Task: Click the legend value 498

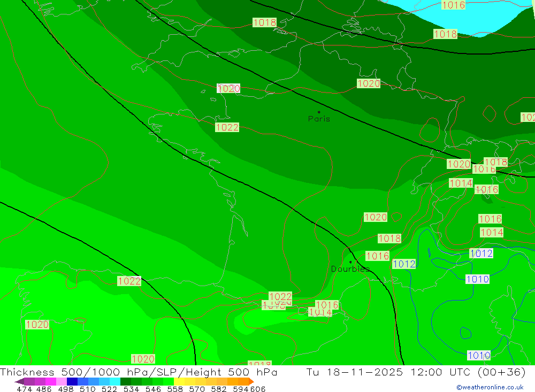Action: [x=65, y=389]
